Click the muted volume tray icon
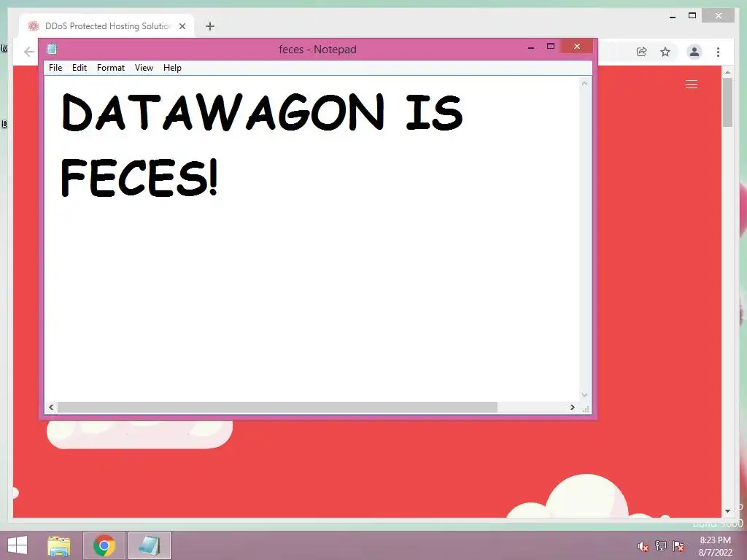Image resolution: width=747 pixels, height=560 pixels. click(x=643, y=546)
